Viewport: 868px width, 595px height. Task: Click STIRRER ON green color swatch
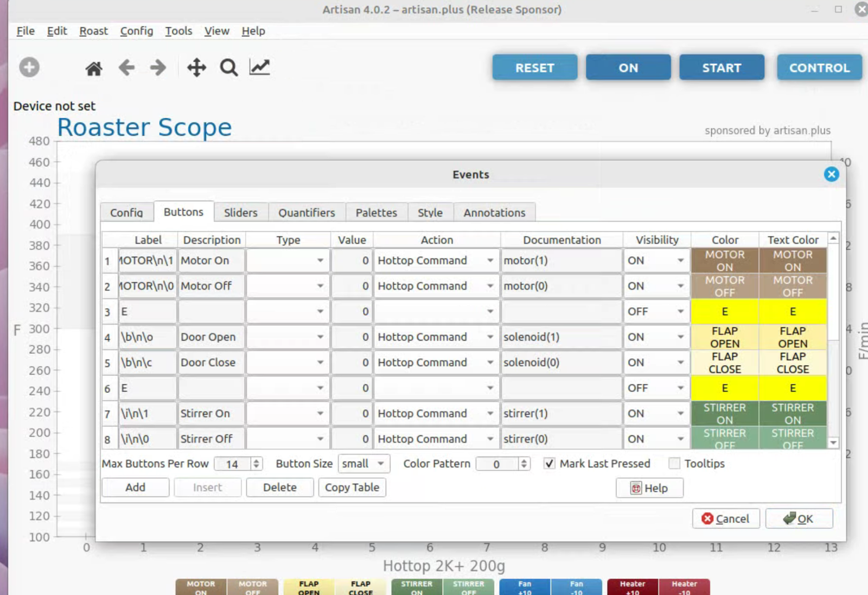click(724, 414)
